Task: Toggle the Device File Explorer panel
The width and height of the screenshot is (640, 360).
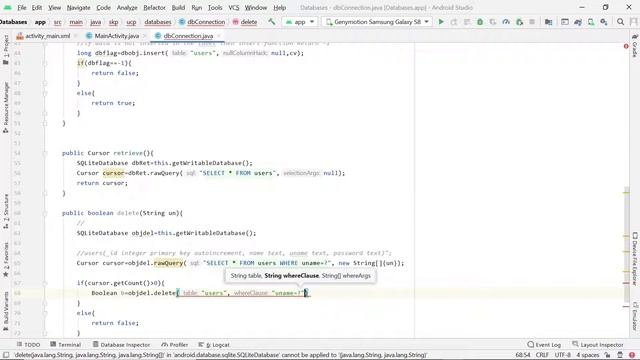Action: pyautogui.click(x=635, y=259)
